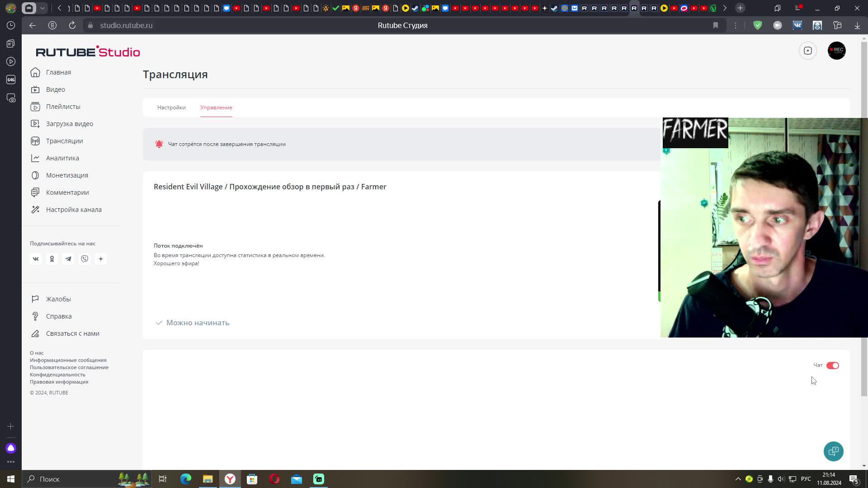
Task: Click the О нас footer link
Action: tap(37, 353)
